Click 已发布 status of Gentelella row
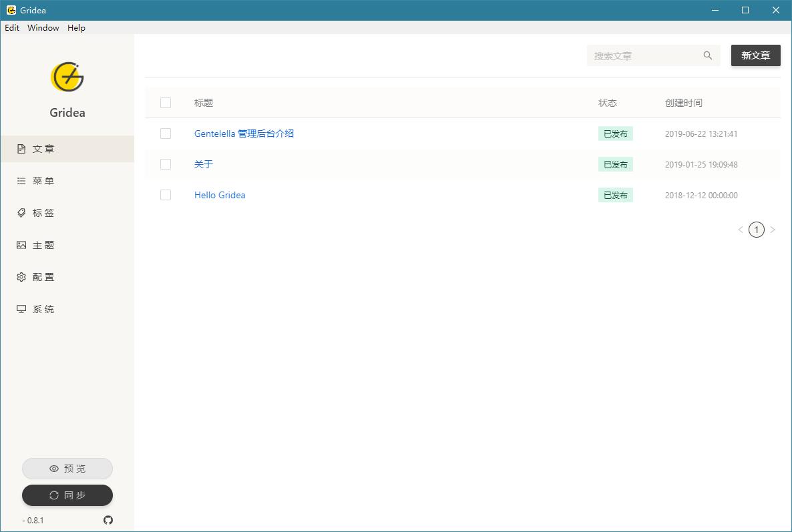 coord(615,134)
